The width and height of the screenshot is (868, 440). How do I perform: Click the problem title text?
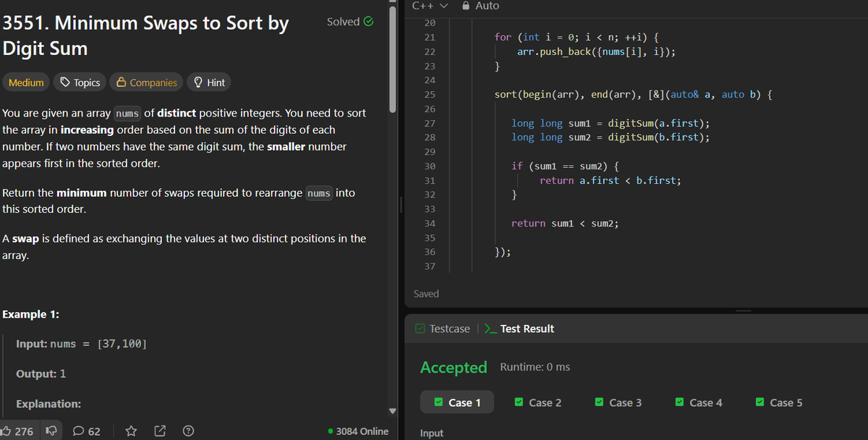[146, 35]
